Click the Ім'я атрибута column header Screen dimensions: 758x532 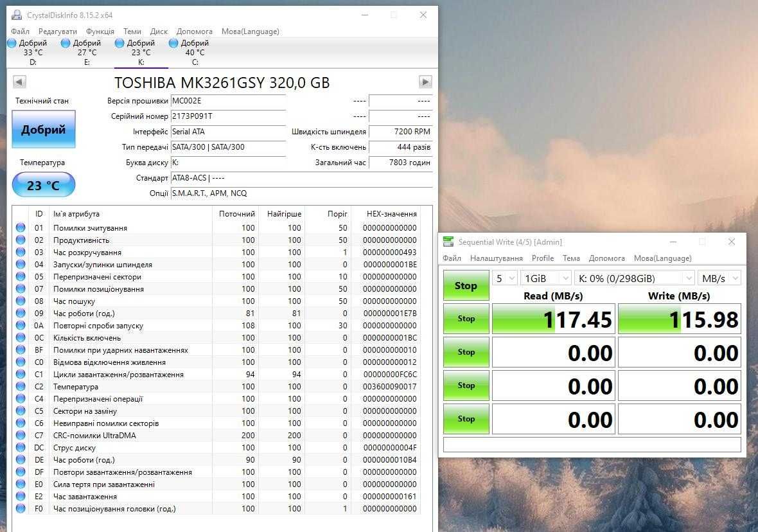tap(131, 214)
